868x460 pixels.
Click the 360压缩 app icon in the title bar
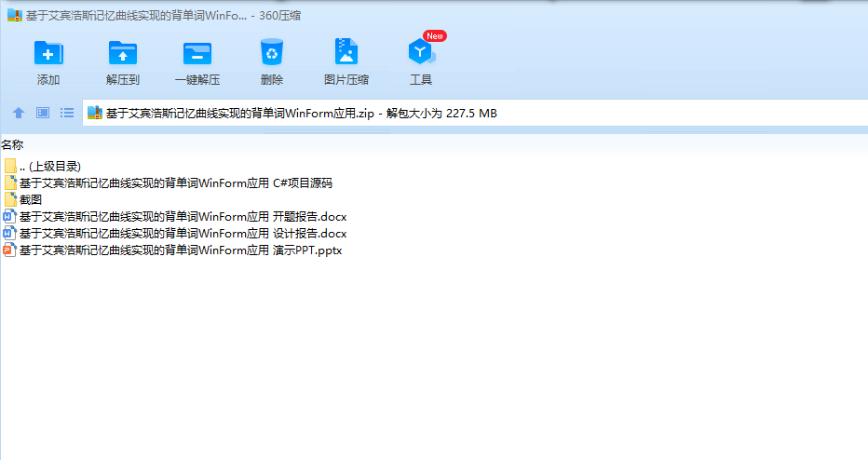[x=14, y=16]
